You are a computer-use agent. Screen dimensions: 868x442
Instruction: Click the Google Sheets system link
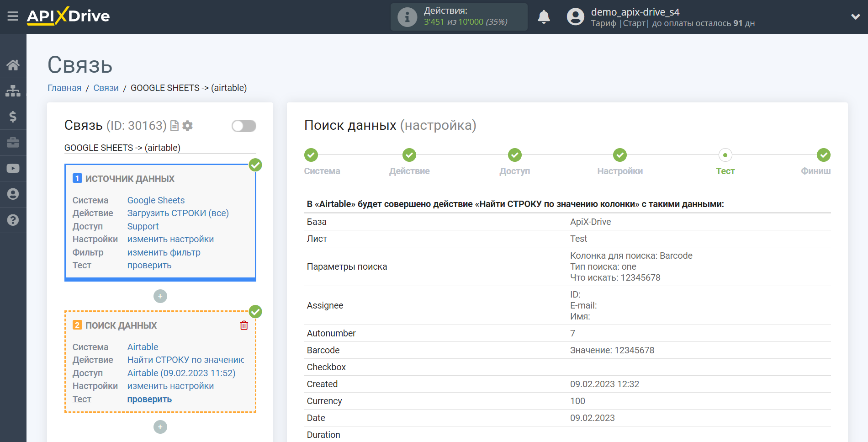pyautogui.click(x=156, y=200)
